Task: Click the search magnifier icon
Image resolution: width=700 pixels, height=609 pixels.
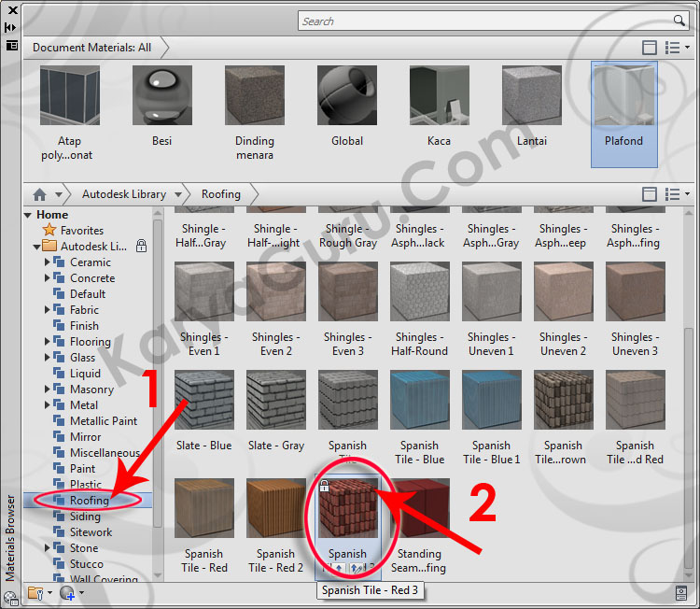Action: click(x=679, y=21)
